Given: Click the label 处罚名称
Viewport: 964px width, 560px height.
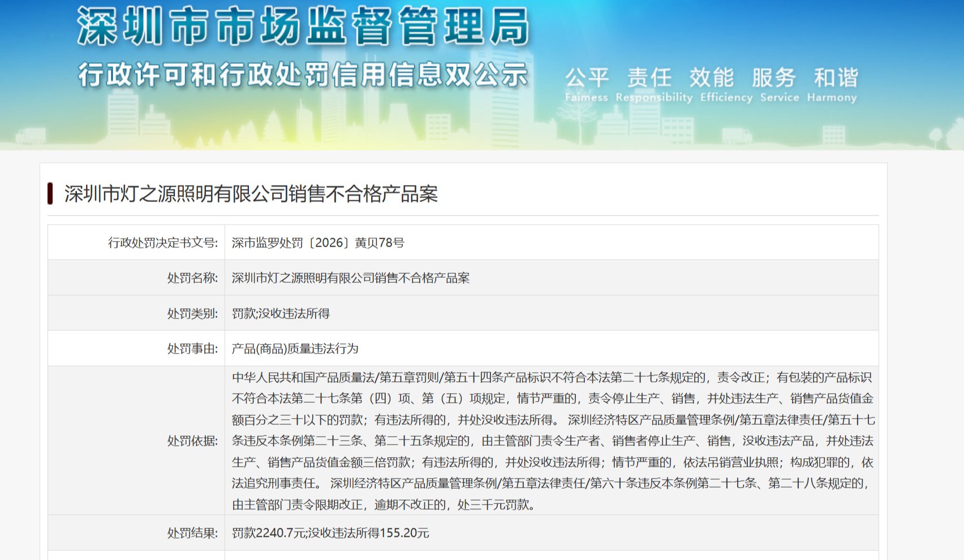Looking at the screenshot, I should click(192, 278).
